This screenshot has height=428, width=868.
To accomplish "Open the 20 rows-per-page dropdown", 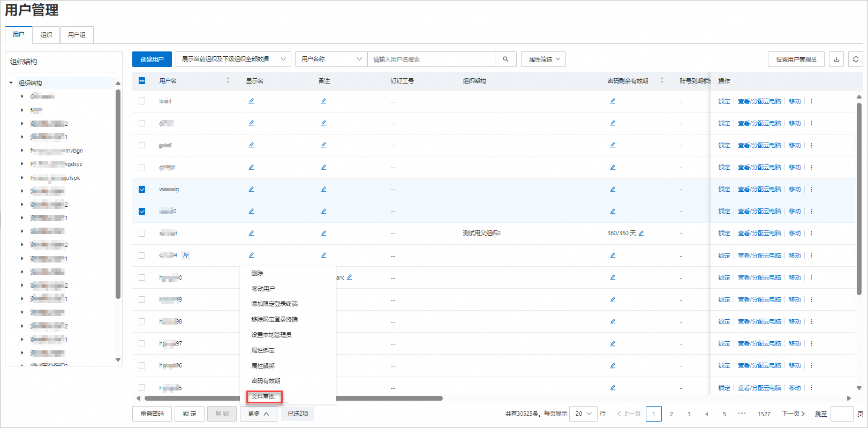I will 583,414.
